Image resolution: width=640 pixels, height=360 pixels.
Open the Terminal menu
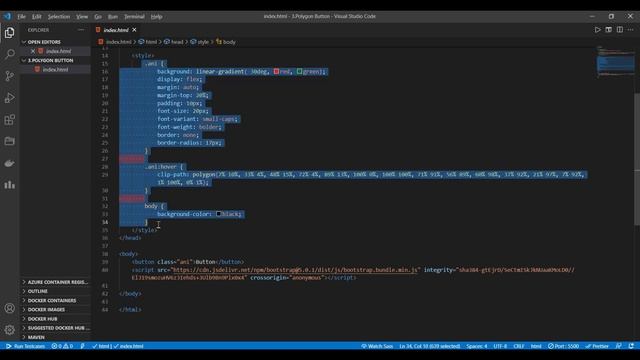click(134, 17)
